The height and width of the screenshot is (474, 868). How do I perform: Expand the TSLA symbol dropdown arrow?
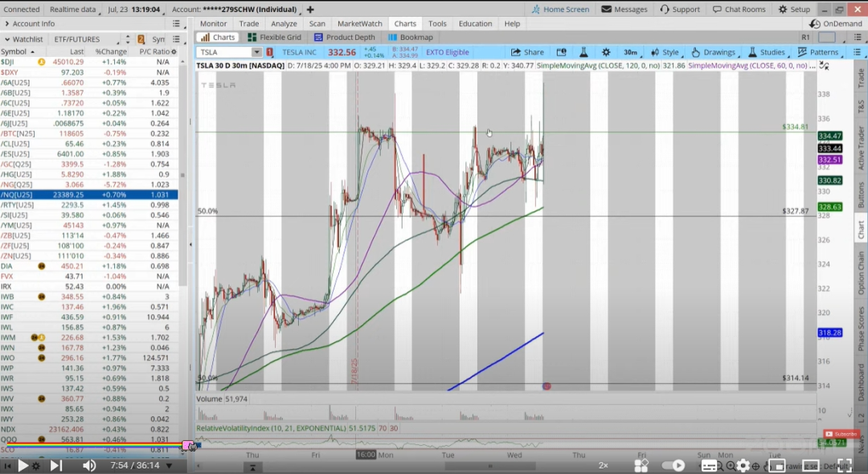click(x=257, y=52)
